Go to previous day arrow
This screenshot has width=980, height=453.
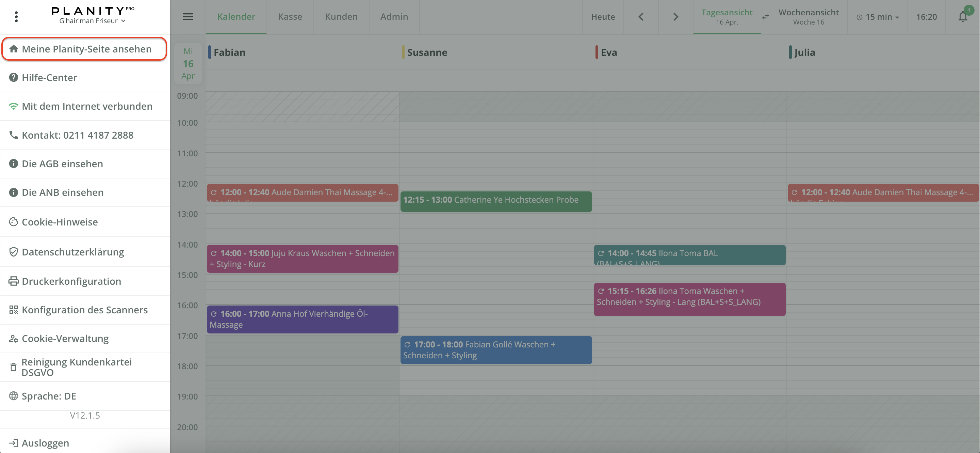click(x=641, y=17)
